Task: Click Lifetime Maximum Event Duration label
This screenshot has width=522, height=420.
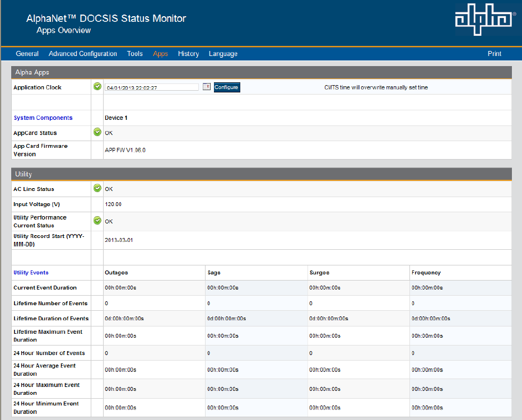Action: click(x=48, y=336)
